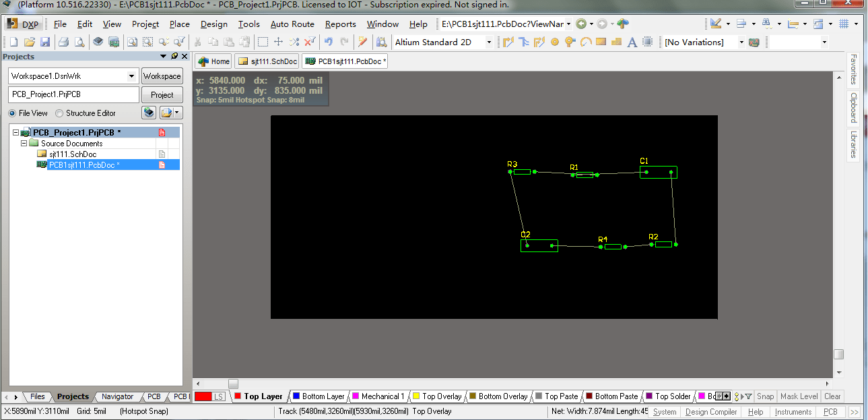The width and height of the screenshot is (868, 420).
Task: Select the Structure Editor radio button
Action: coord(58,113)
